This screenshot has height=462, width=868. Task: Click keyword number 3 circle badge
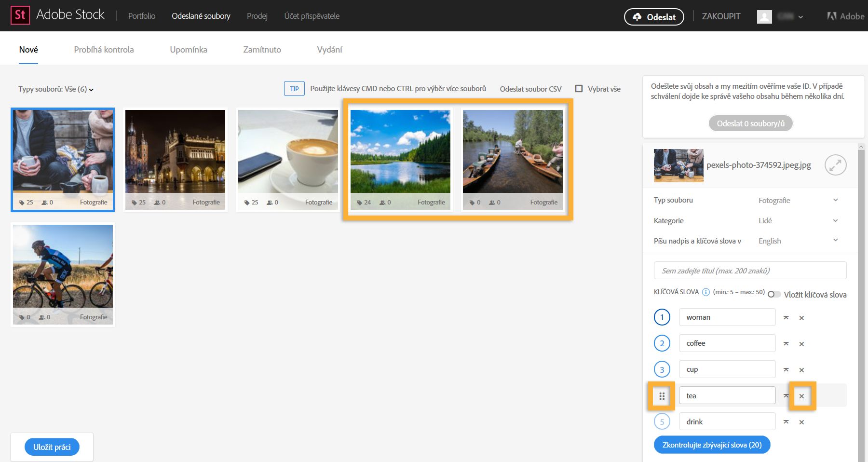tap(662, 369)
